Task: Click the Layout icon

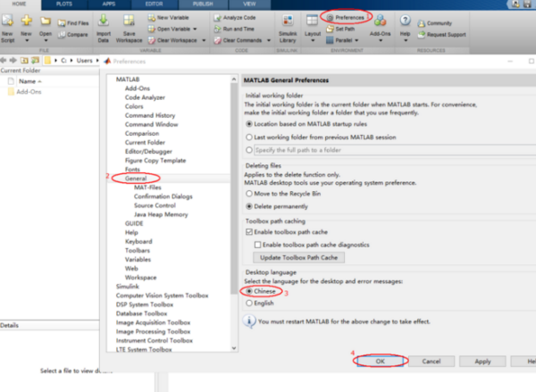Action: coord(312,21)
